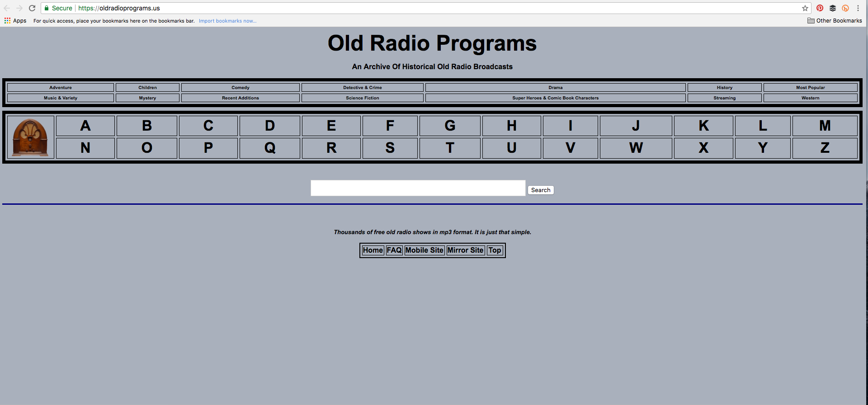
Task: Browse shows starting with letter T
Action: pos(450,148)
